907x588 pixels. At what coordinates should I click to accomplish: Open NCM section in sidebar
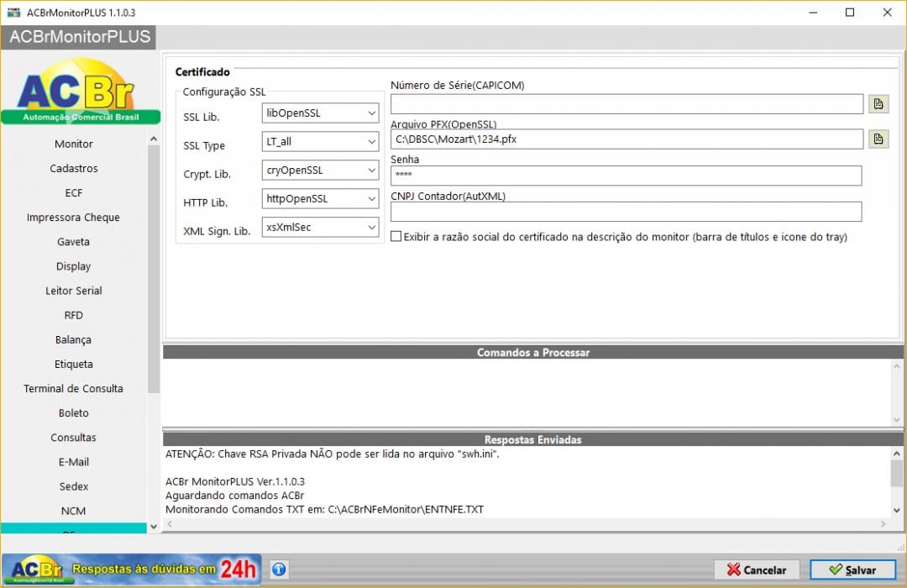[73, 511]
